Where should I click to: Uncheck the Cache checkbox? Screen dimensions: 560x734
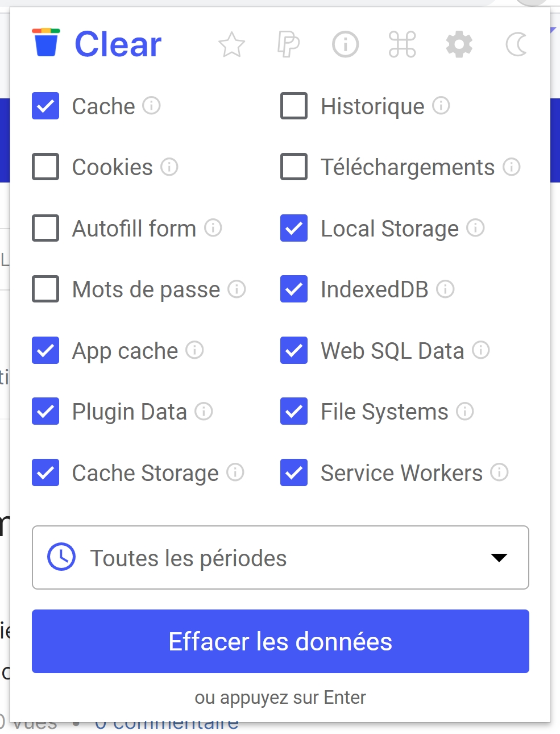(x=45, y=106)
